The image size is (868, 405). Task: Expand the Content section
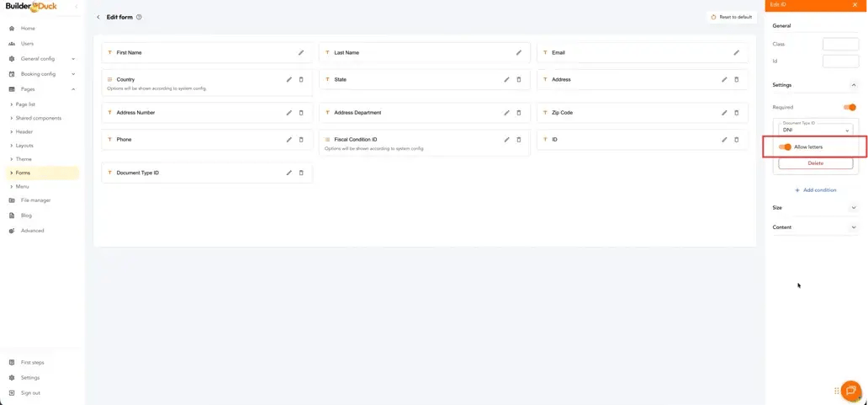[x=853, y=226]
